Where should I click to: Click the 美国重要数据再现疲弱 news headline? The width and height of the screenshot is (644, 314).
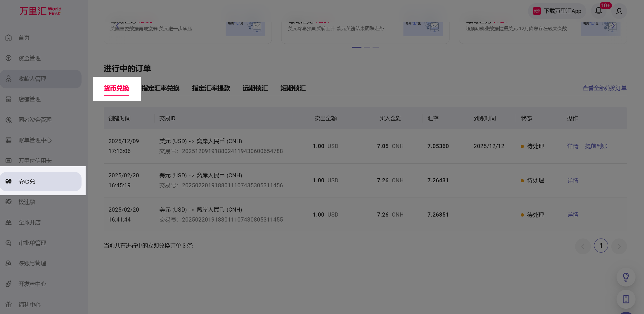[151, 28]
